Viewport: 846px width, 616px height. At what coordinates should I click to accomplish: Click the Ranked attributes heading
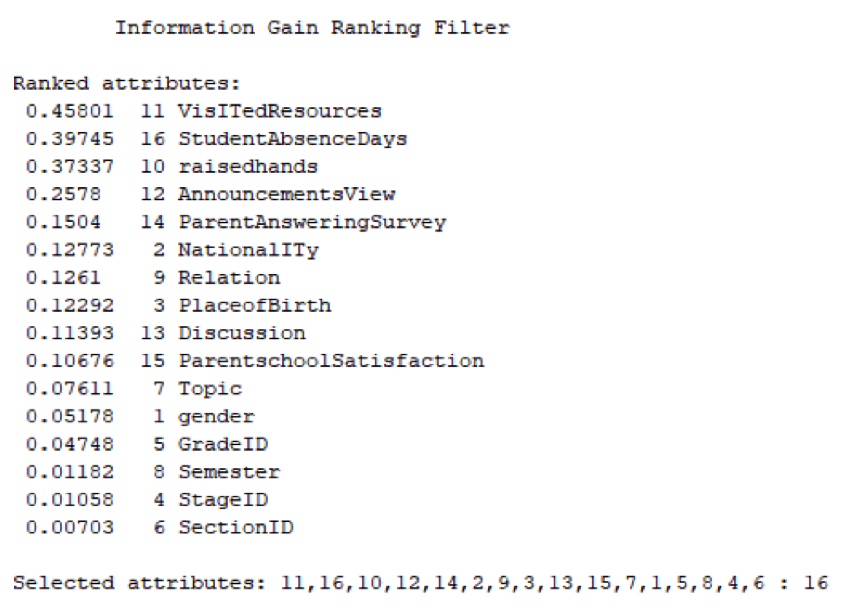tap(126, 83)
